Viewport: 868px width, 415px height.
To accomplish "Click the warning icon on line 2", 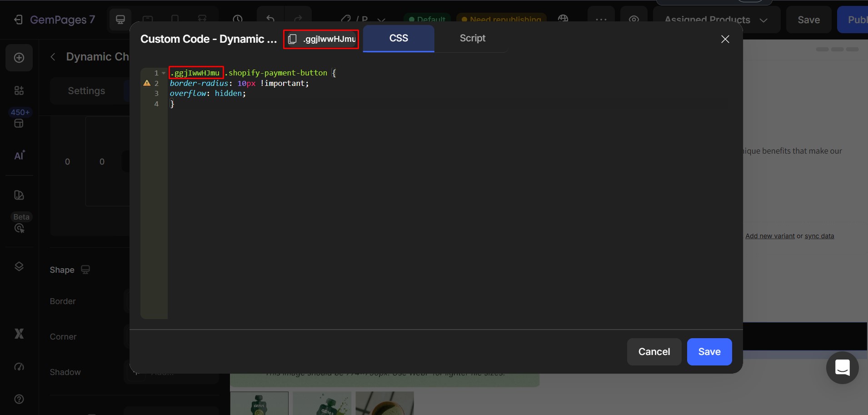I will pyautogui.click(x=147, y=83).
